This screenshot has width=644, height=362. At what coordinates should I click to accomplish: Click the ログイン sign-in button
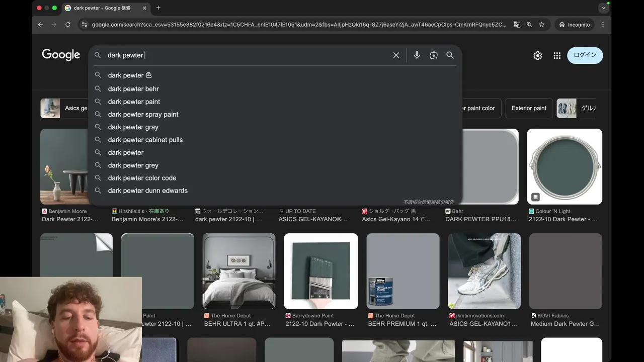[x=585, y=55]
